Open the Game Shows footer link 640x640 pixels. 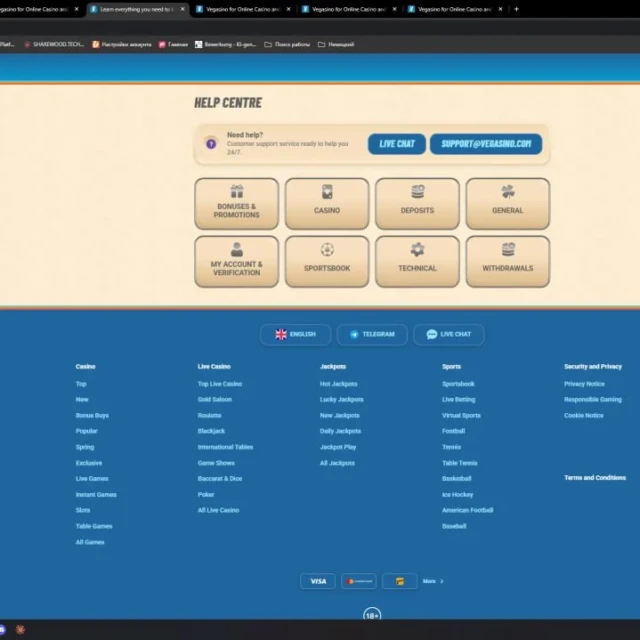click(216, 463)
